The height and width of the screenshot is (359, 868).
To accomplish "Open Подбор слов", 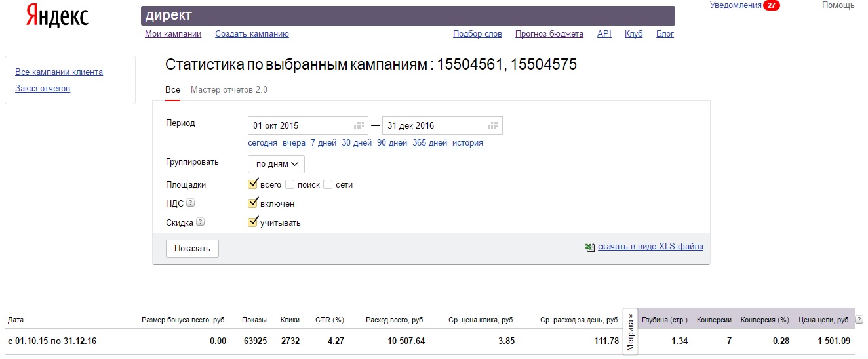I will pyautogui.click(x=477, y=34).
